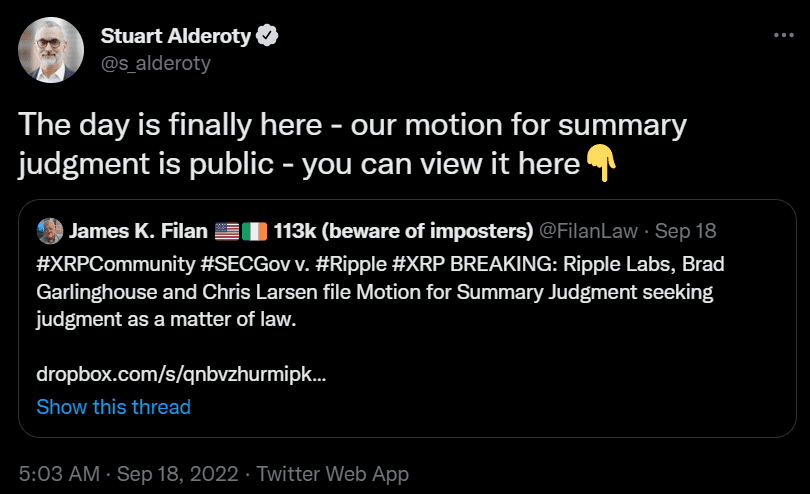Click the Ireland flag emoji in quoted name
810x494 pixels.
point(254,232)
